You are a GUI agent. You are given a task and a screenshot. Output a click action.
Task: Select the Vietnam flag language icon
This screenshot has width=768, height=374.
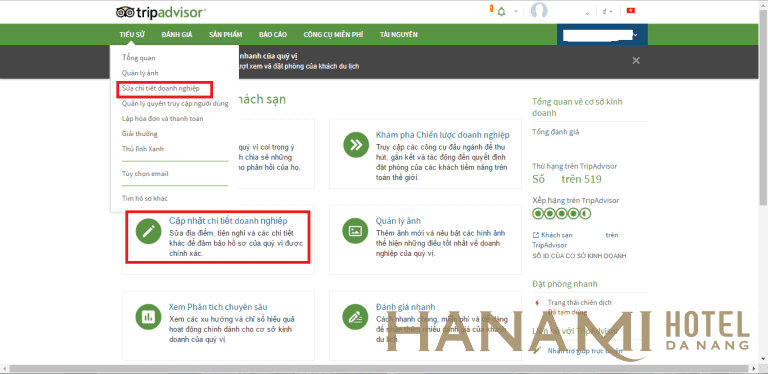point(631,10)
